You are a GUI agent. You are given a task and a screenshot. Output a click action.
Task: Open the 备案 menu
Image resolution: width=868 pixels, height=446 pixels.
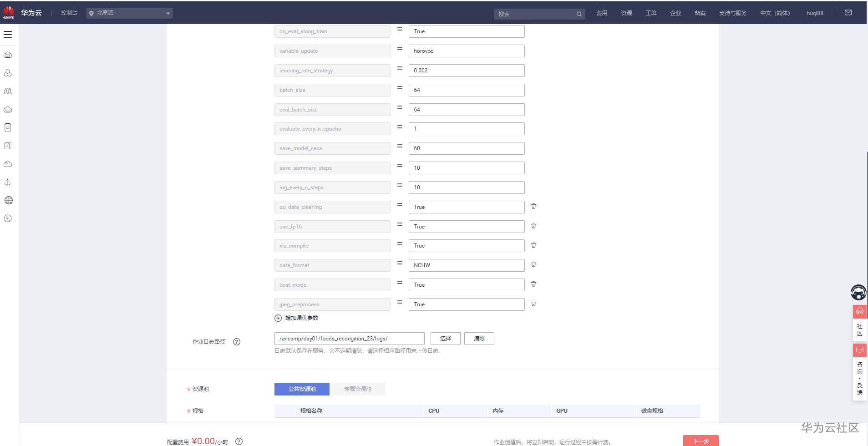pos(700,13)
